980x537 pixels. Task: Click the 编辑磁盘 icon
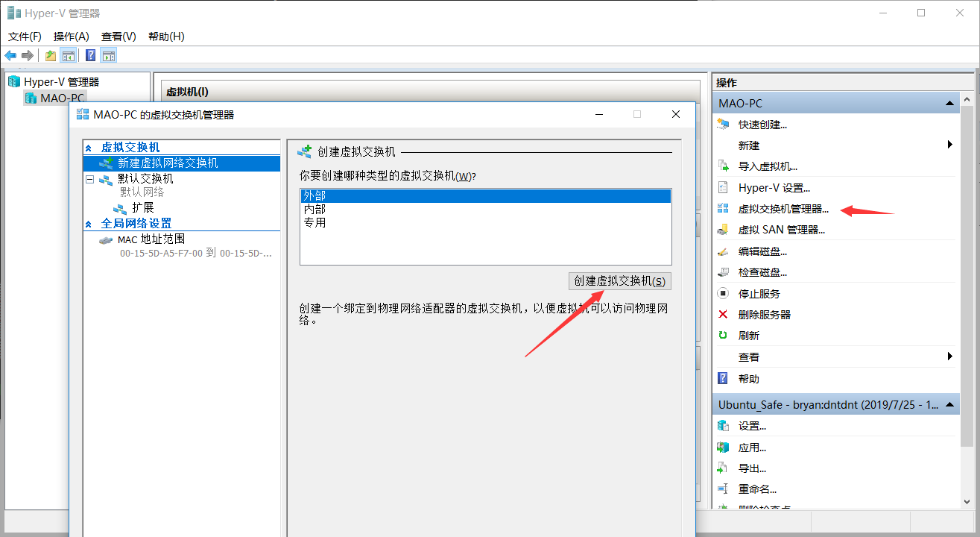[x=723, y=251]
